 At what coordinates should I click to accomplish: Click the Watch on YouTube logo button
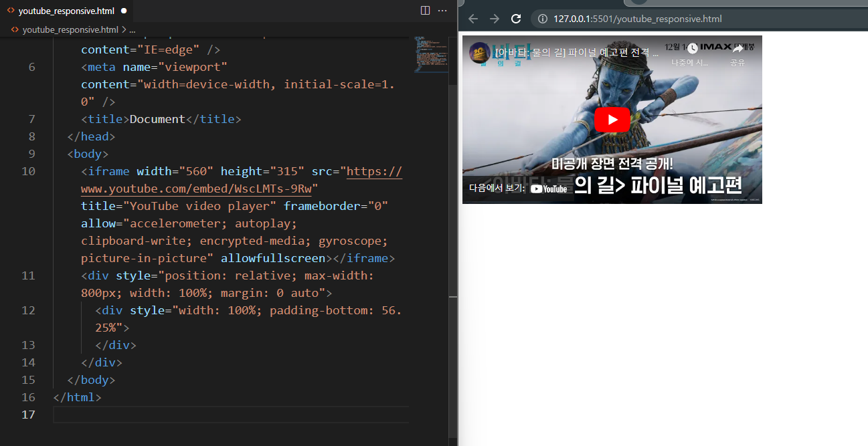tap(549, 189)
